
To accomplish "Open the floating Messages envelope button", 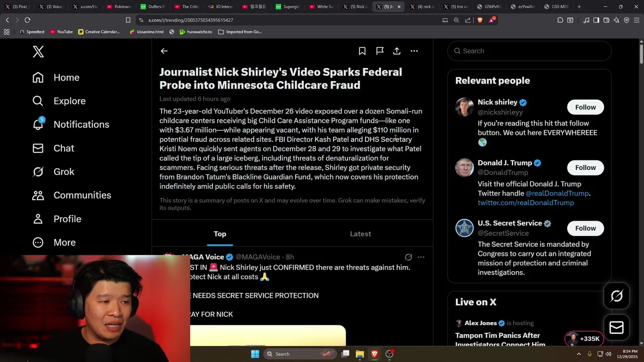I will [x=616, y=328].
